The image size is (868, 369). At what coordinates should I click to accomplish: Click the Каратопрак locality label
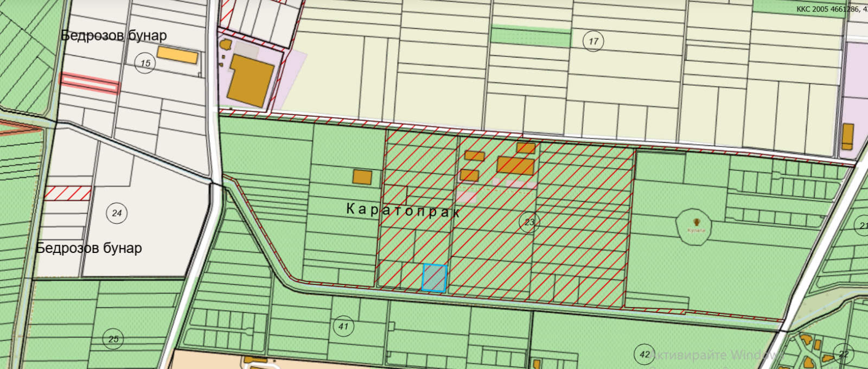(403, 210)
